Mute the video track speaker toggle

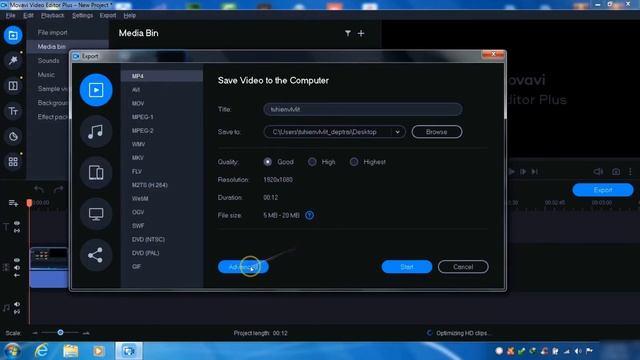17,268
